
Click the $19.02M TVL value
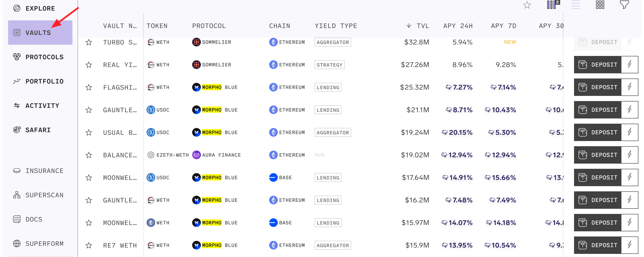tap(415, 155)
